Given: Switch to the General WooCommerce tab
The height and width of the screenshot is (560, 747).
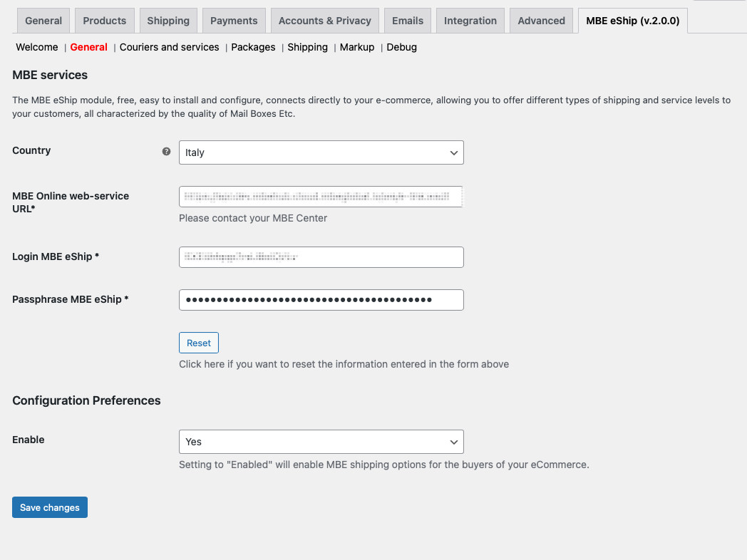Looking at the screenshot, I should pyautogui.click(x=43, y=21).
